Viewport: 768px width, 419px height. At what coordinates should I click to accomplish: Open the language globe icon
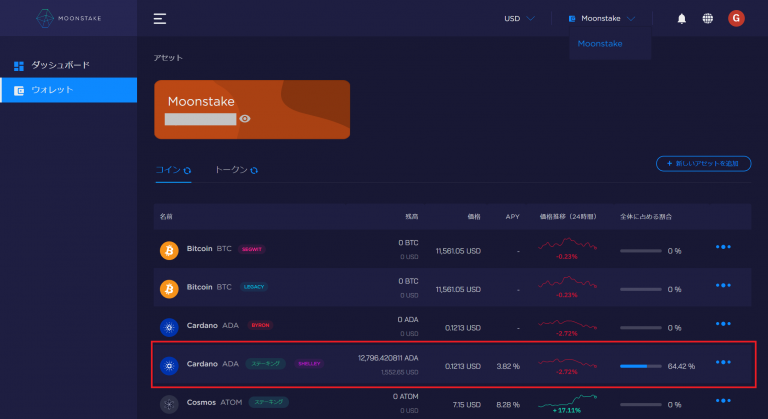click(707, 19)
